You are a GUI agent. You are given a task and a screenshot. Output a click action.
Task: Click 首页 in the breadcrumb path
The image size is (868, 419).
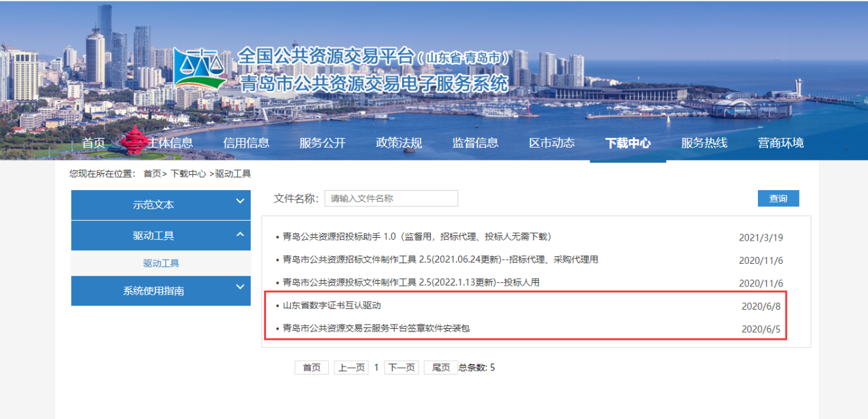click(152, 174)
